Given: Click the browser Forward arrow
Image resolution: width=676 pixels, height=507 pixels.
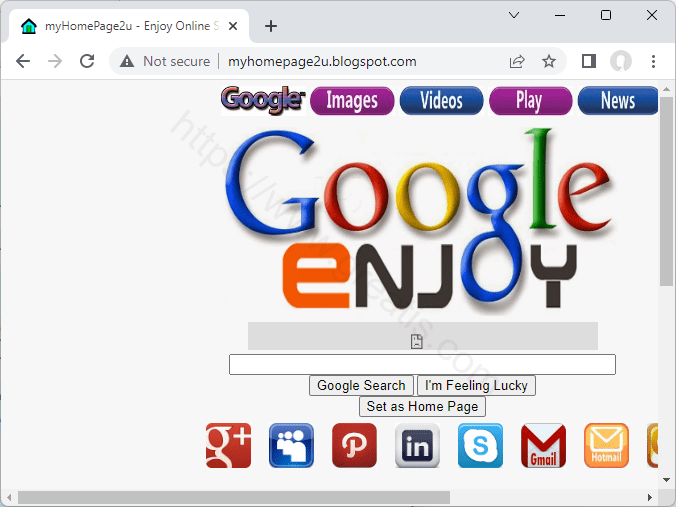Looking at the screenshot, I should (x=55, y=61).
